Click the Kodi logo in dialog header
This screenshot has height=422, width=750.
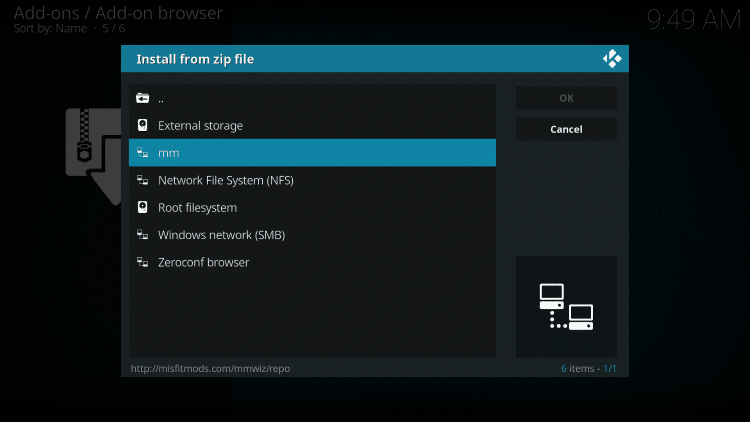coord(612,59)
